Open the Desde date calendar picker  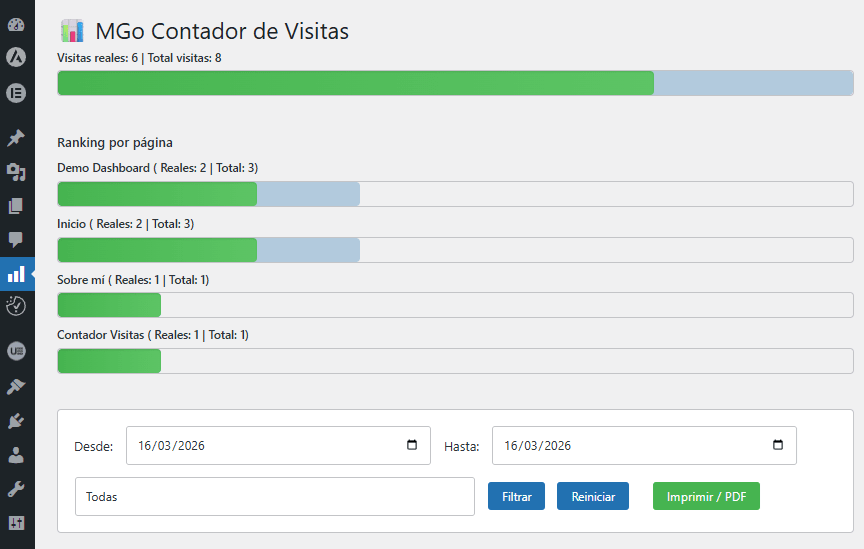[412, 446]
